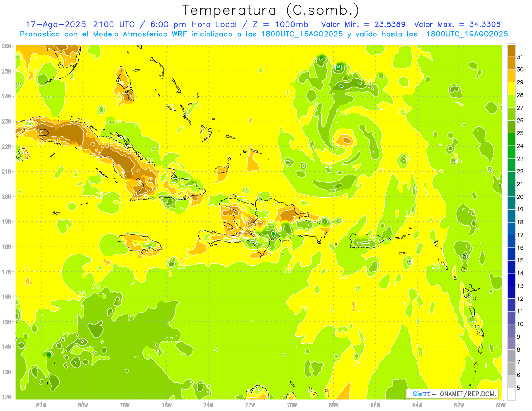
Task: Click the "78W" longitude axis label
Action: [x=125, y=404]
